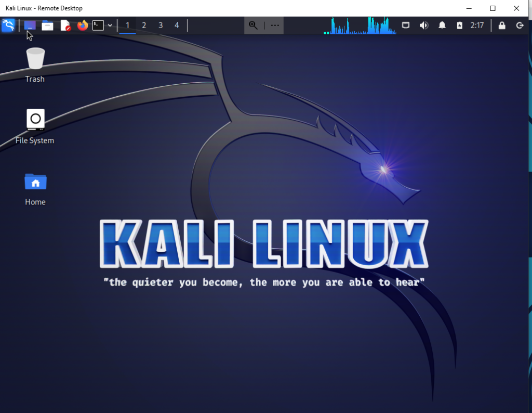Toggle the volume speaker icon
Viewport: 532px width, 413px height.
pyautogui.click(x=424, y=25)
